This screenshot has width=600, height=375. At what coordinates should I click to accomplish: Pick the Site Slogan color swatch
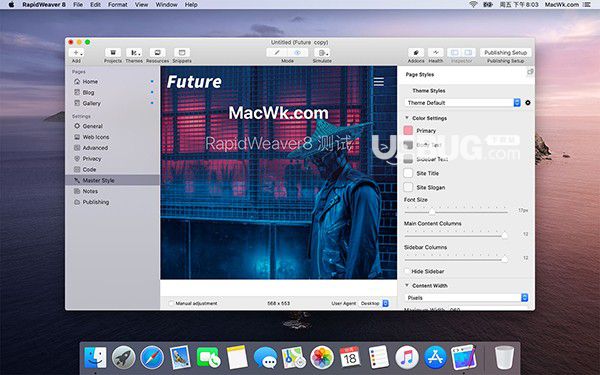[408, 188]
